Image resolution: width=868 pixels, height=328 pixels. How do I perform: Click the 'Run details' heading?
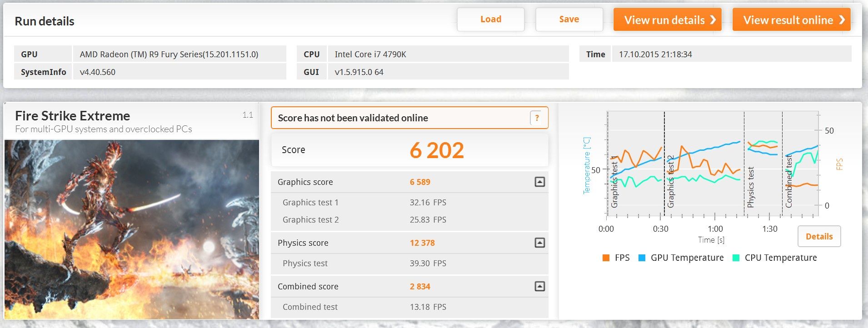point(45,21)
